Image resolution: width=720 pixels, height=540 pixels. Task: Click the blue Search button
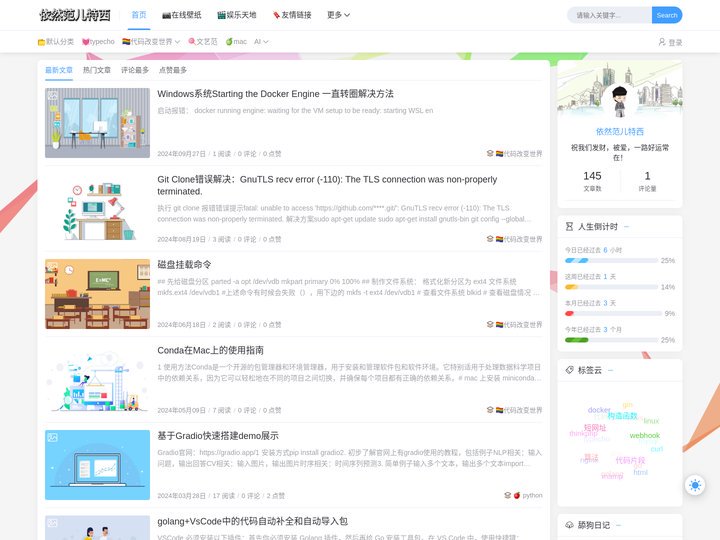click(x=667, y=15)
